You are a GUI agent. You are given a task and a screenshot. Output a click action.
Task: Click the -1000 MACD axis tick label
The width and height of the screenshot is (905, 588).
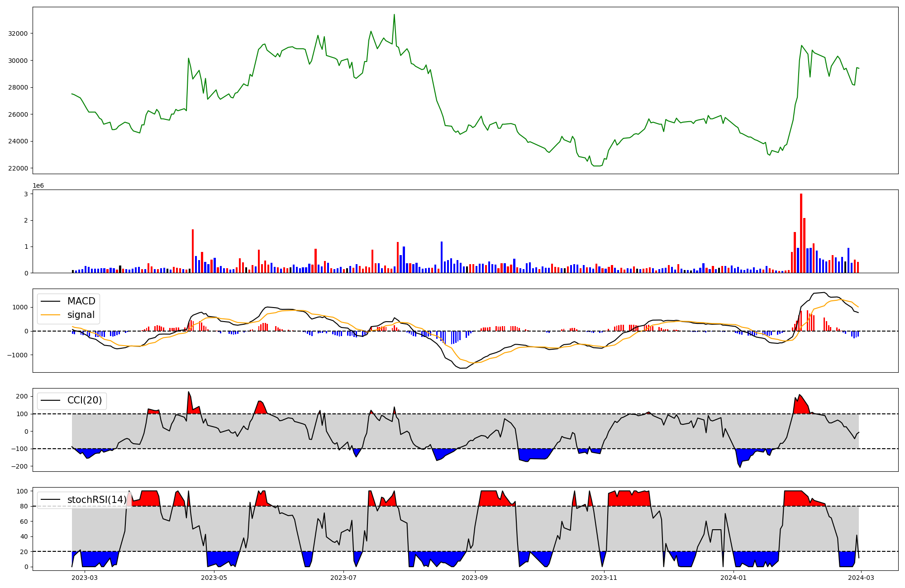(x=18, y=355)
